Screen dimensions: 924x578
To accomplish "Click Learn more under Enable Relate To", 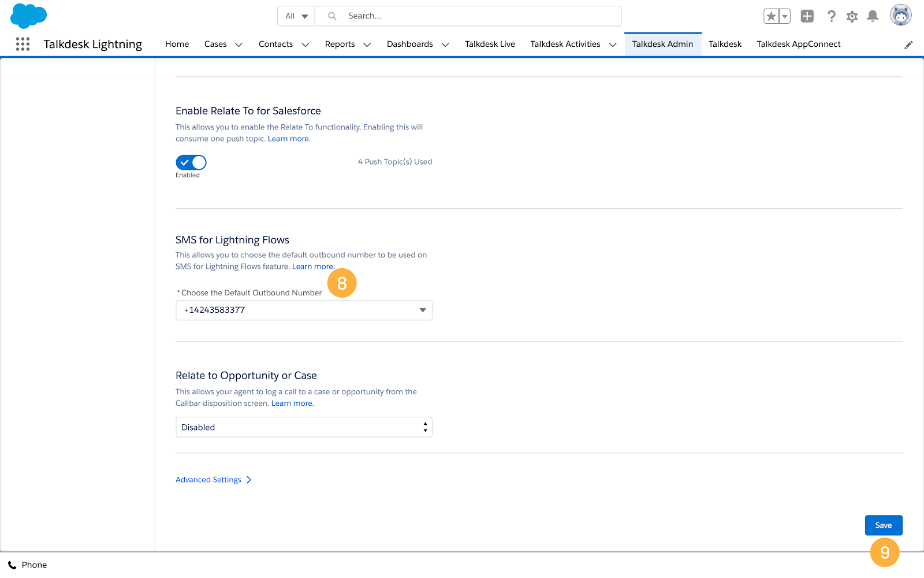I will (289, 139).
